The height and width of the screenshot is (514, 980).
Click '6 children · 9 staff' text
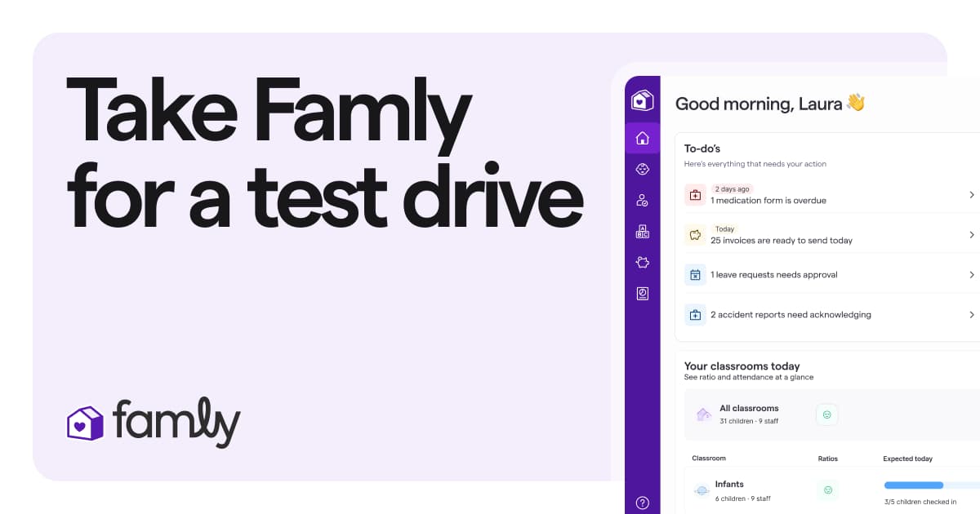742,498
